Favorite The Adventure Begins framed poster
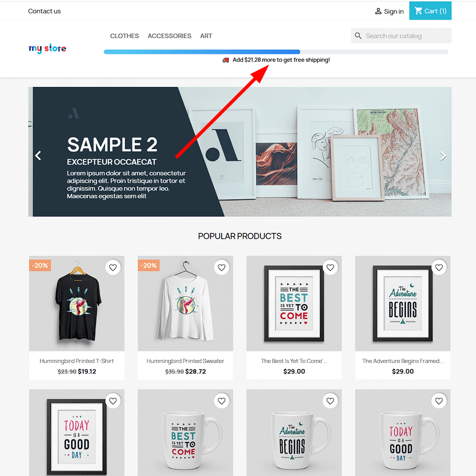The width and height of the screenshot is (476, 476). click(439, 267)
